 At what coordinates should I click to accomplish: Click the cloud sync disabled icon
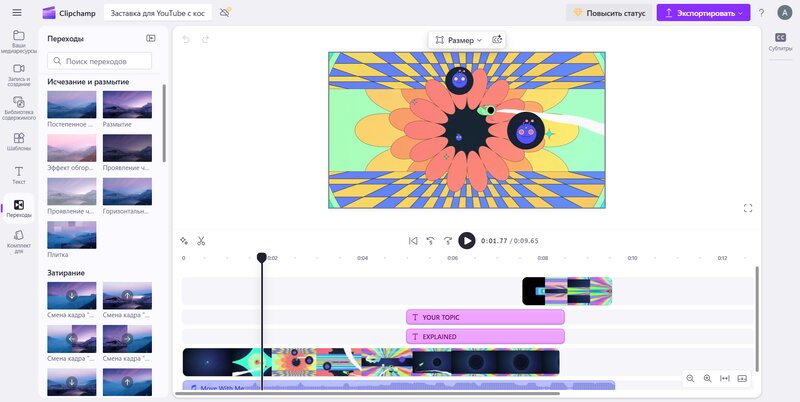coord(224,13)
